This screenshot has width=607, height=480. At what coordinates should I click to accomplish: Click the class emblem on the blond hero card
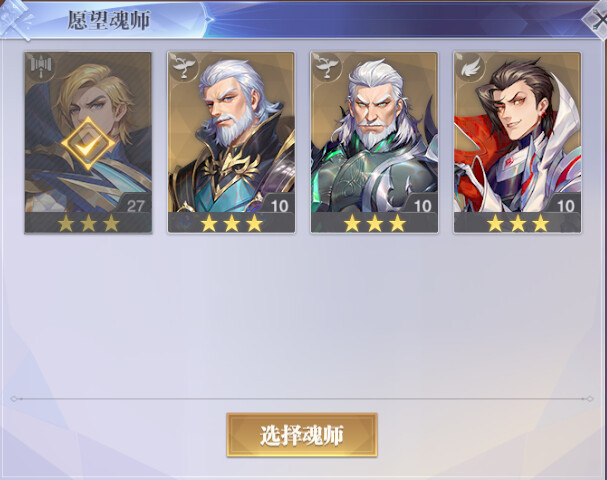coord(40,67)
